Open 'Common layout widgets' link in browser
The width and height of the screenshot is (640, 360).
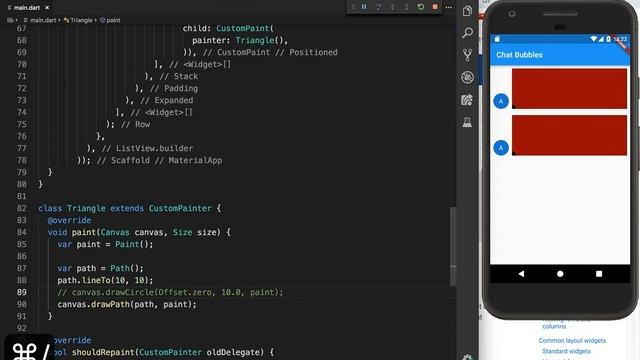pyautogui.click(x=572, y=340)
